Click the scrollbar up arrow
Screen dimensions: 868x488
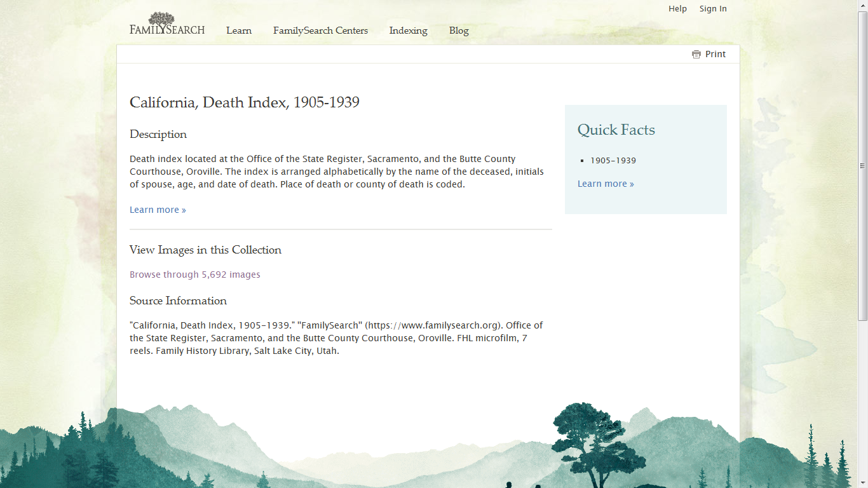862,5
